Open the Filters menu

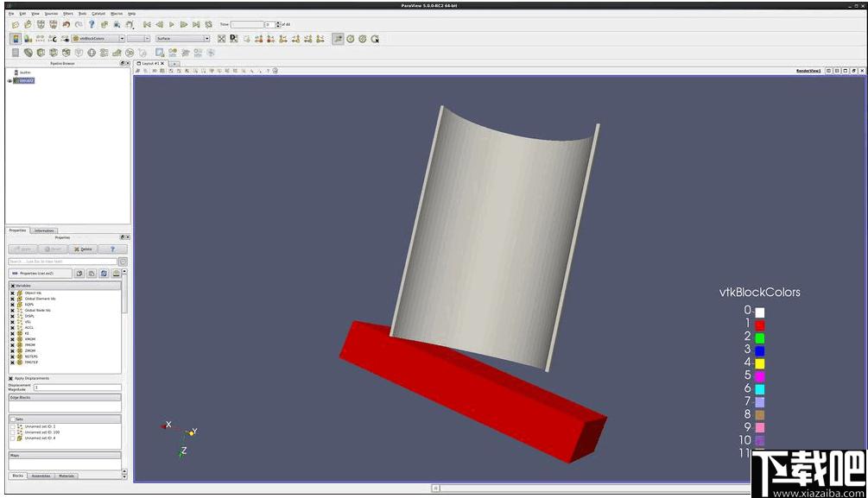(67, 13)
